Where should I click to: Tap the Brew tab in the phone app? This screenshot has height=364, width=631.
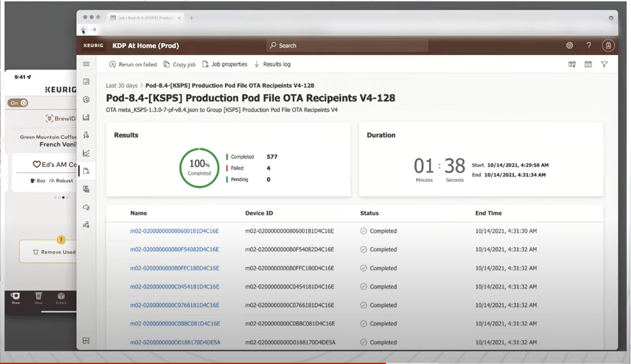pos(16,298)
